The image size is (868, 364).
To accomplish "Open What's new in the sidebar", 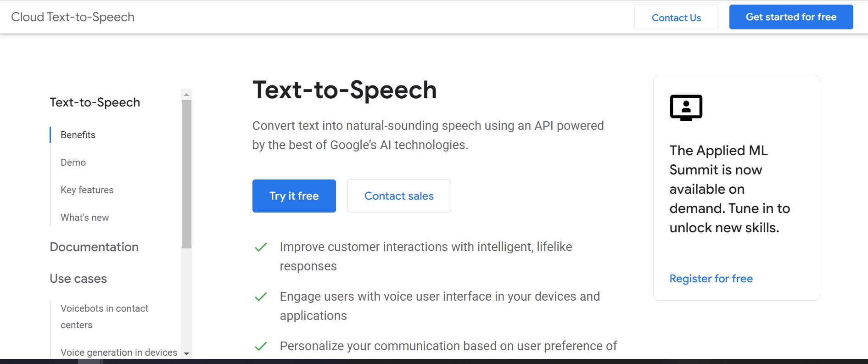I will [x=85, y=218].
